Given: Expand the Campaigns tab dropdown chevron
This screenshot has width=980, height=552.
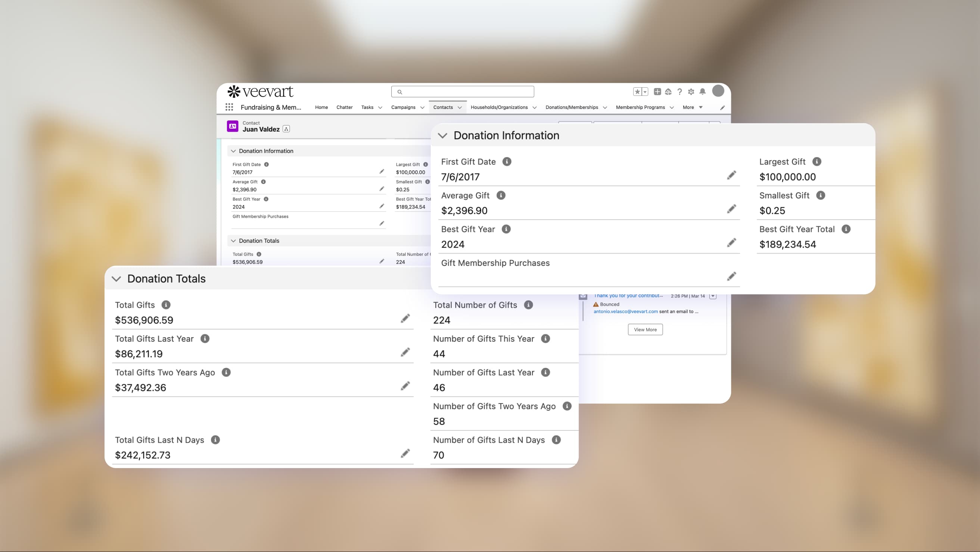Looking at the screenshot, I should pyautogui.click(x=422, y=107).
